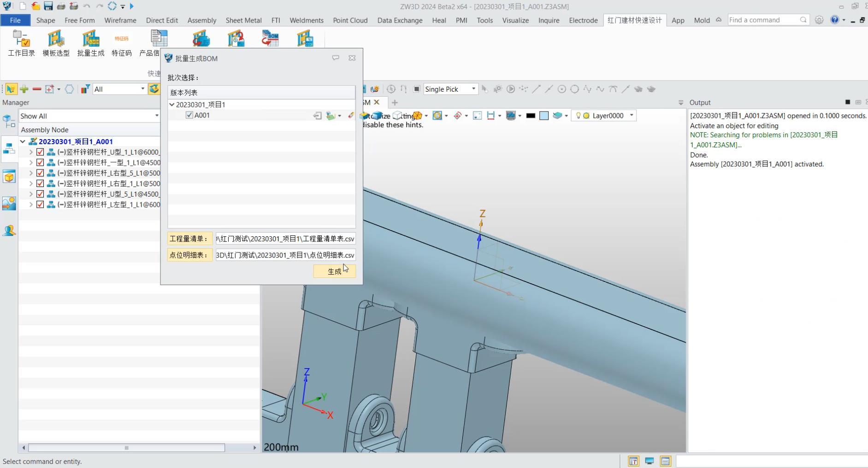
Task: Switch to the Sheet Metal tab
Action: (243, 20)
